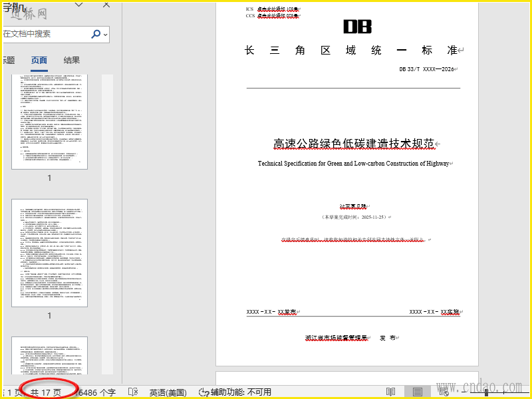This screenshot has height=399, width=532.
Task: Switch to the 页面 tab
Action: point(39,61)
